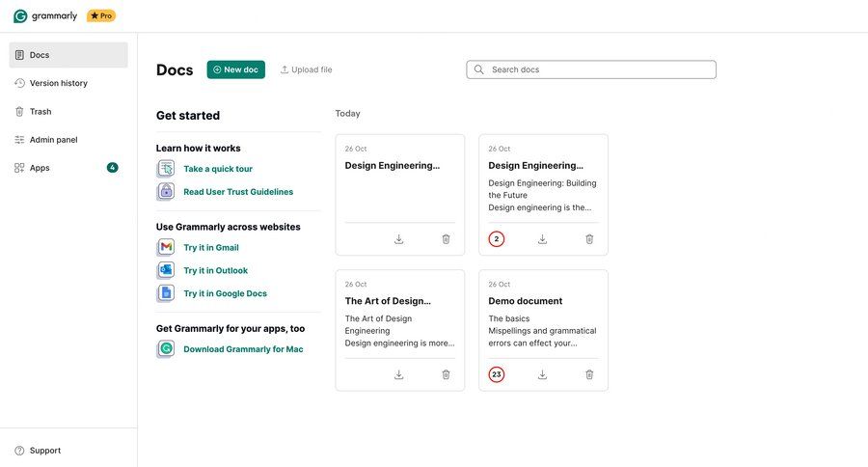Open Docs in the sidebar
Image resolution: width=868 pixels, height=467 pixels.
pyautogui.click(x=68, y=55)
